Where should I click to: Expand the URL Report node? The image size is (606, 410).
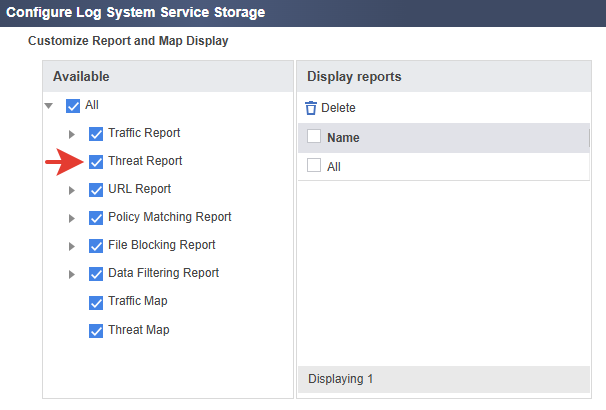(x=72, y=190)
